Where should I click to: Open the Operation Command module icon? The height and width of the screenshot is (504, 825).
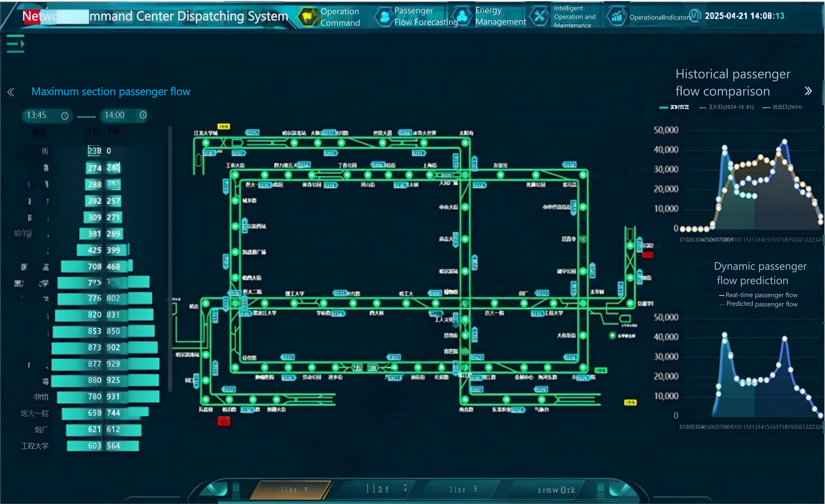tap(307, 17)
